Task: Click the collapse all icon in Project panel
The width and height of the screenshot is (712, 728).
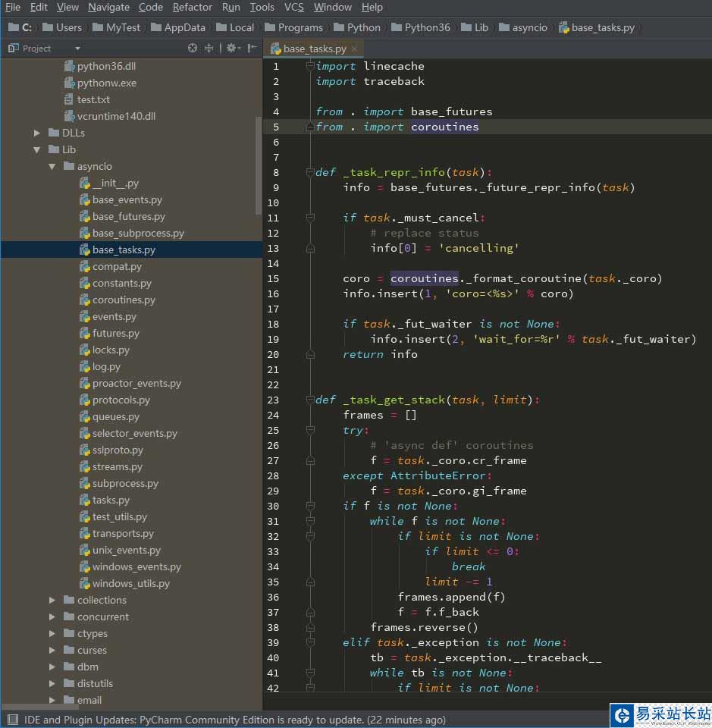Action: [210, 48]
